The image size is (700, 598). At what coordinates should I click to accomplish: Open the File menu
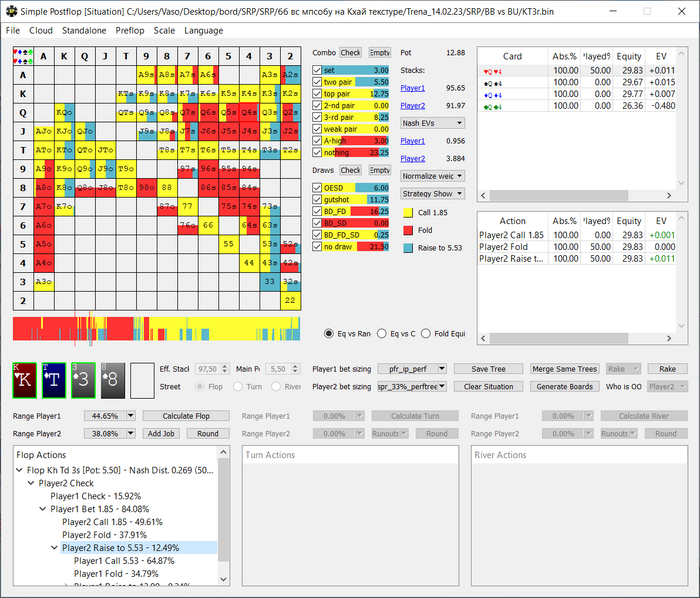coord(12,30)
